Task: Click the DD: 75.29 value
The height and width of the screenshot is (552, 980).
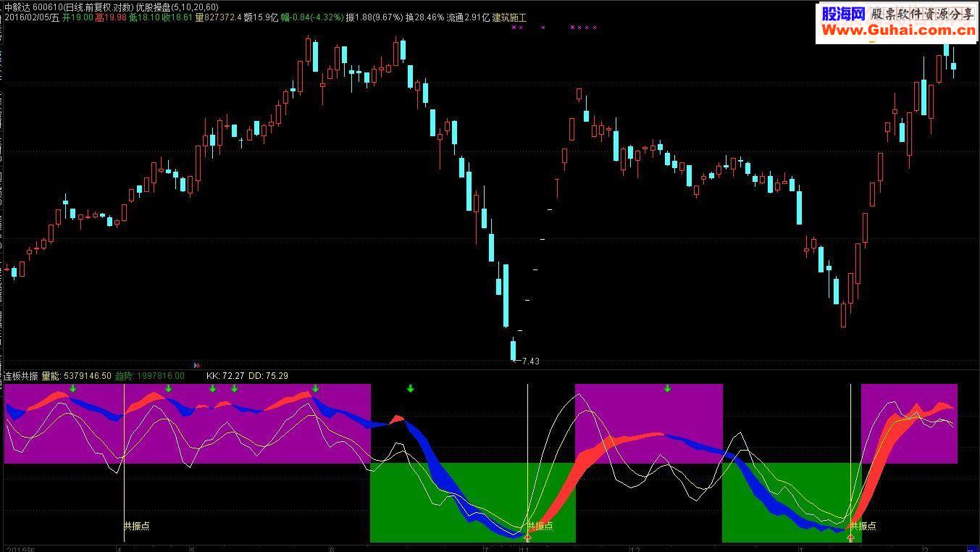Action: [x=268, y=376]
